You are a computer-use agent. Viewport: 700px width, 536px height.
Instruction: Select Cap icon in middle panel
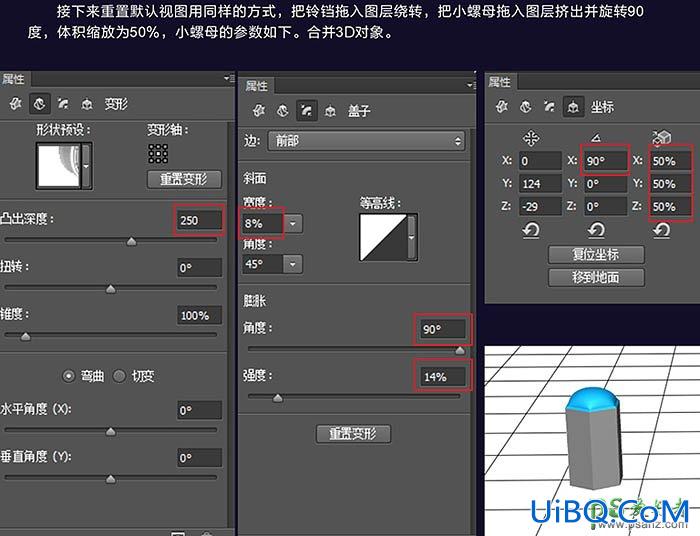pos(307,111)
